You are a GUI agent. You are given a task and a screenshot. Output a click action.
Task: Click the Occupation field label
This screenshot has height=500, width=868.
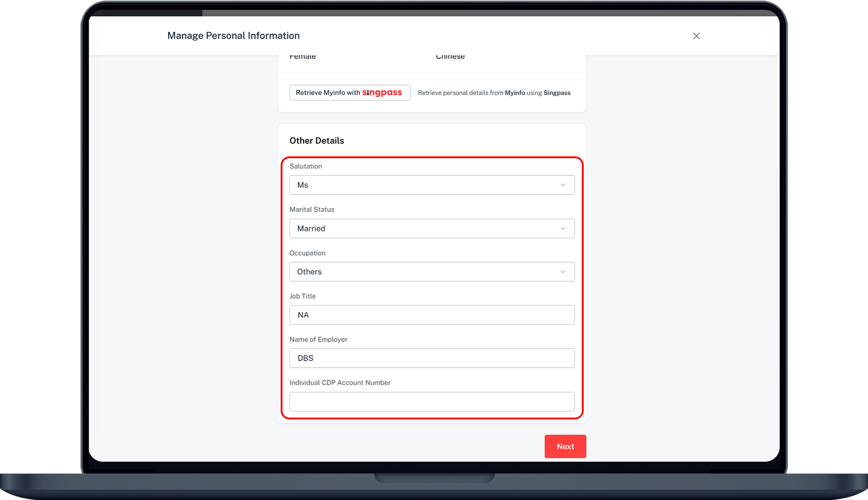307,253
